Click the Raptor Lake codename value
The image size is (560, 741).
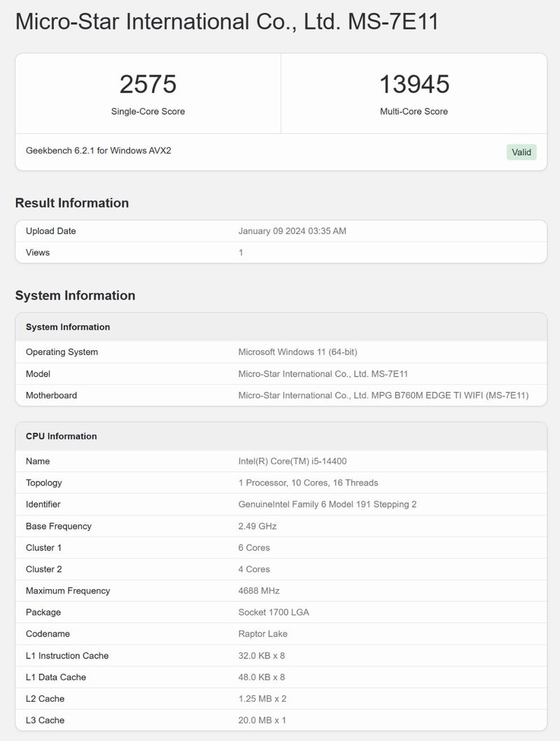(x=263, y=634)
